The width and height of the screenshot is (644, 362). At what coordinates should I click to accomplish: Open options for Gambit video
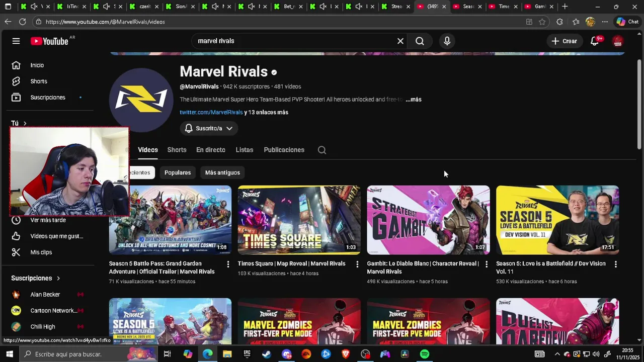click(487, 264)
